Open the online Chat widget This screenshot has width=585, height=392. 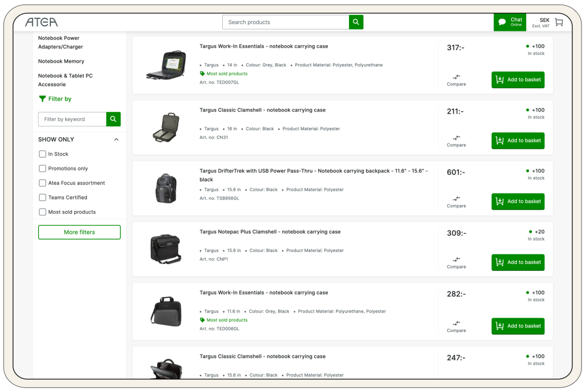click(x=510, y=22)
